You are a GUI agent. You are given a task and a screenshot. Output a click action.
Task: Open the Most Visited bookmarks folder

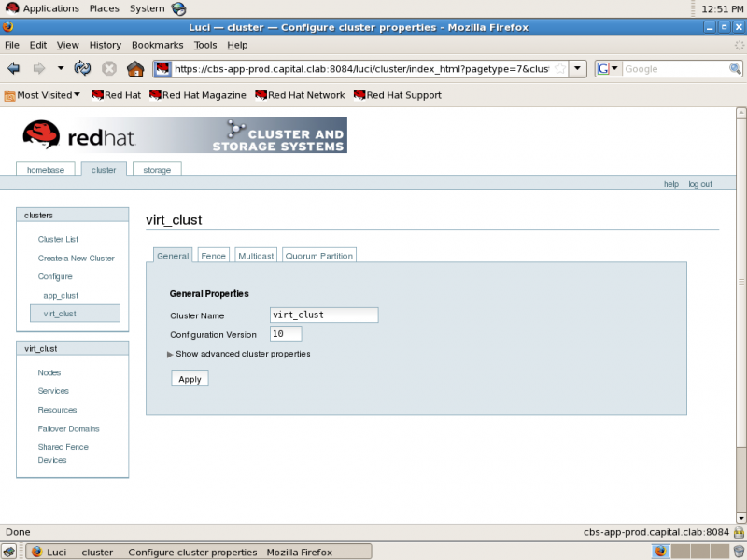[42, 95]
